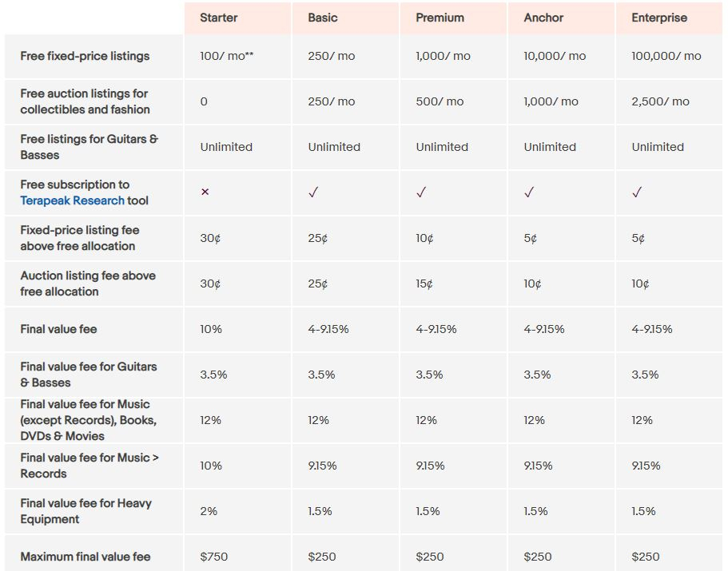The height and width of the screenshot is (571, 728).
Task: Click the checkmark in the Premium column
Action: point(421,192)
